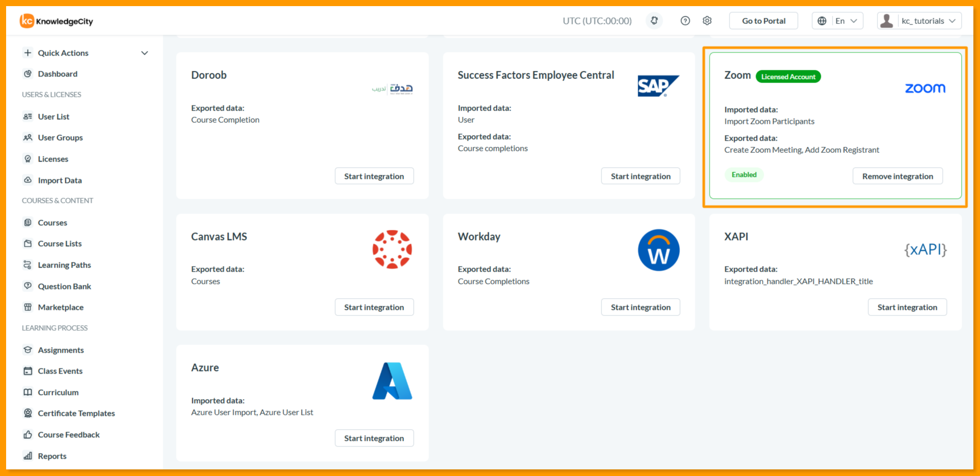Viewport: 980px width, 476px height.
Task: Go to User Groups
Action: [x=60, y=138]
